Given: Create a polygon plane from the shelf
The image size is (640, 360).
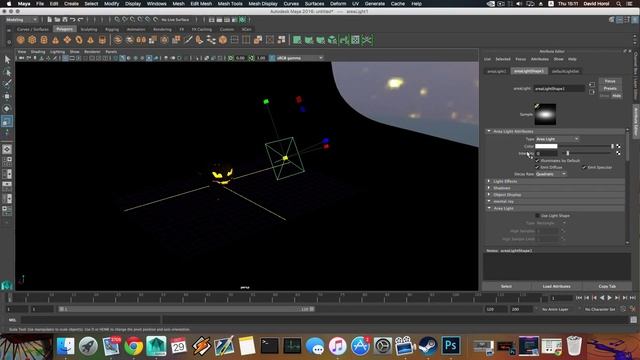Looking at the screenshot, I should coord(67,40).
